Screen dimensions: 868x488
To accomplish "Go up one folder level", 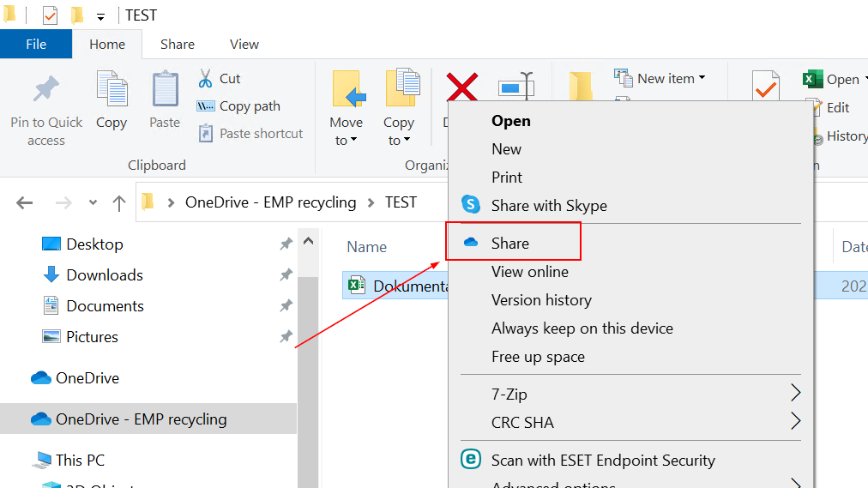I will (x=119, y=203).
